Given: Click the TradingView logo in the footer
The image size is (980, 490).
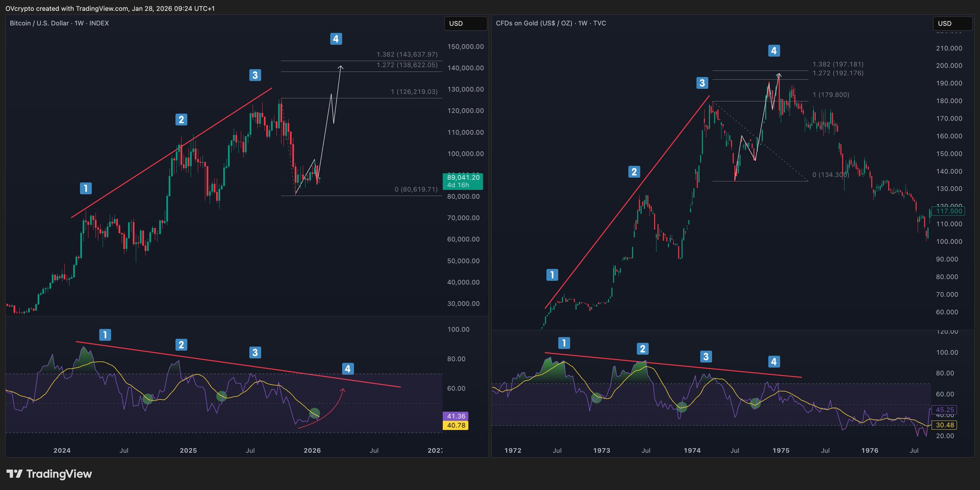Looking at the screenshot, I should (49, 474).
